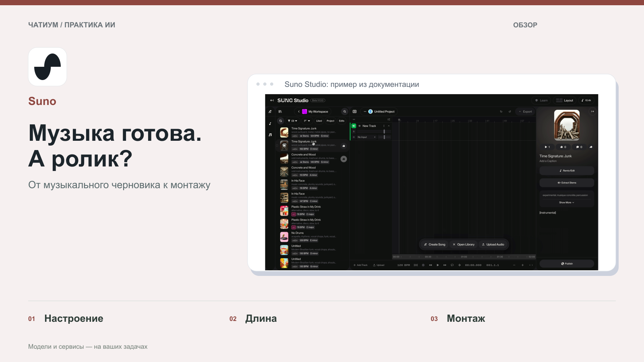
Task: Mute the New Track green speaker button
Action: click(354, 126)
